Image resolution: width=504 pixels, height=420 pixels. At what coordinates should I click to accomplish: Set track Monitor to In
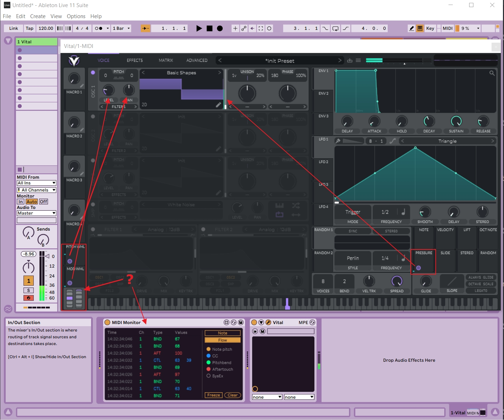tap(20, 201)
